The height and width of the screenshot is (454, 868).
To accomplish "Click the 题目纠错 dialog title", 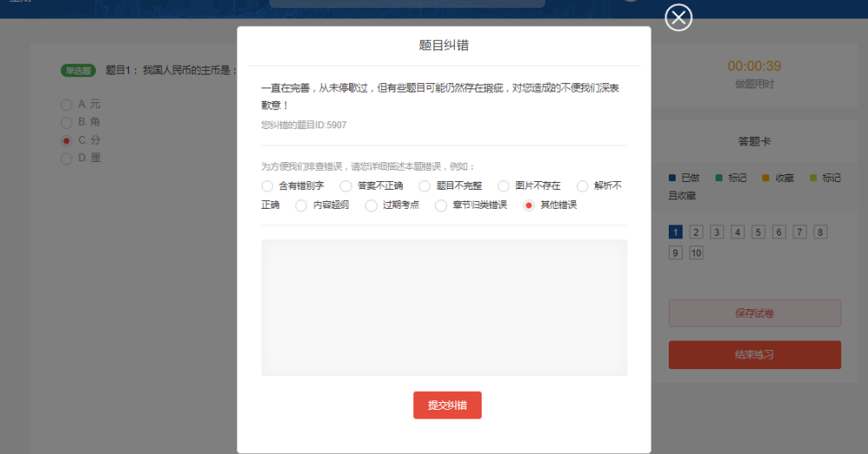I will tap(444, 45).
